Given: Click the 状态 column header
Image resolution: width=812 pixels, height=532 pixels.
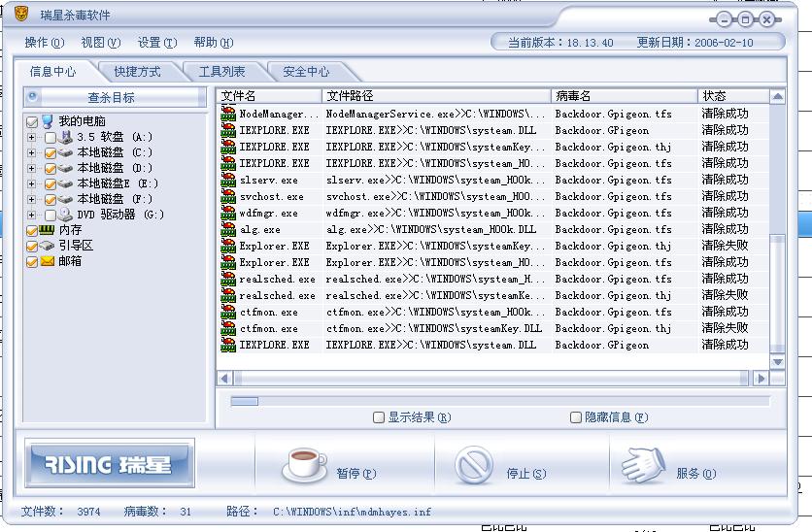Looking at the screenshot, I should point(733,96).
